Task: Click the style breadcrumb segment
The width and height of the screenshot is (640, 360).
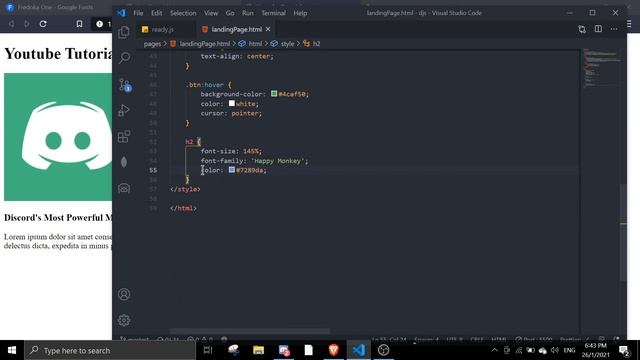Action: coord(287,44)
